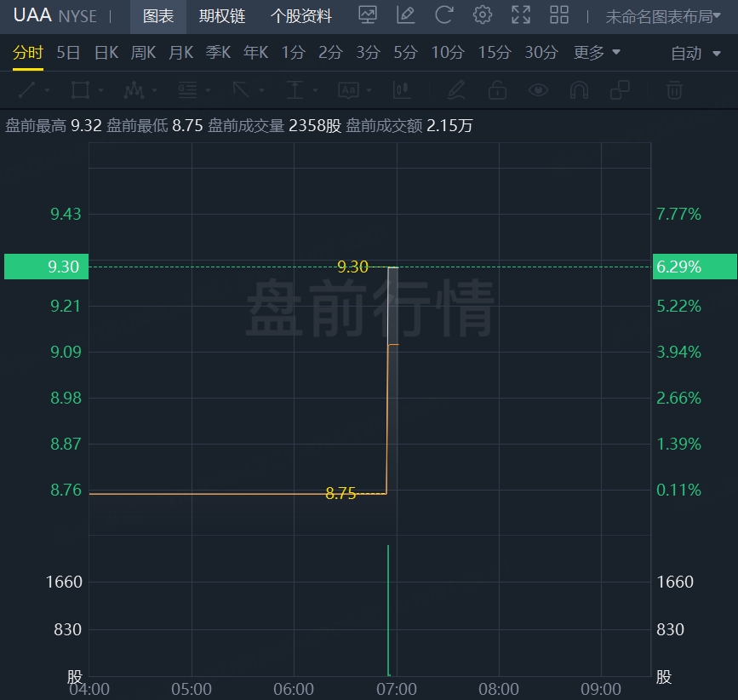This screenshot has height=700, width=738.
Task: Expand the text tool dropdown arrow
Action: (369, 90)
